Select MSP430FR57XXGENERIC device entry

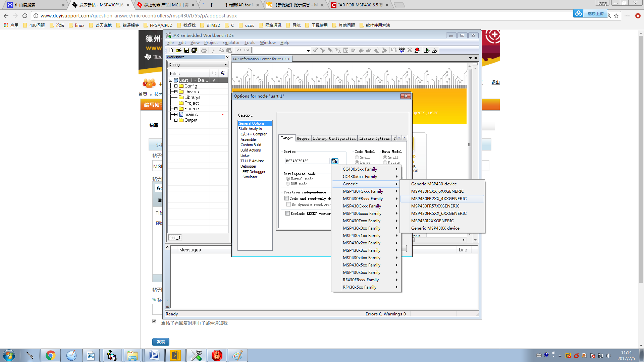(435, 206)
